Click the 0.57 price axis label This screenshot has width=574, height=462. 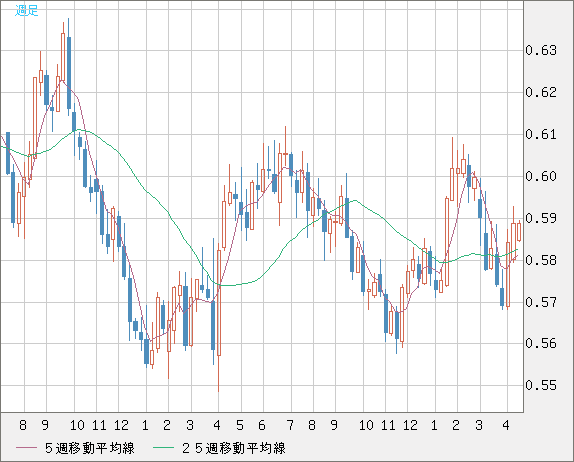coord(541,302)
